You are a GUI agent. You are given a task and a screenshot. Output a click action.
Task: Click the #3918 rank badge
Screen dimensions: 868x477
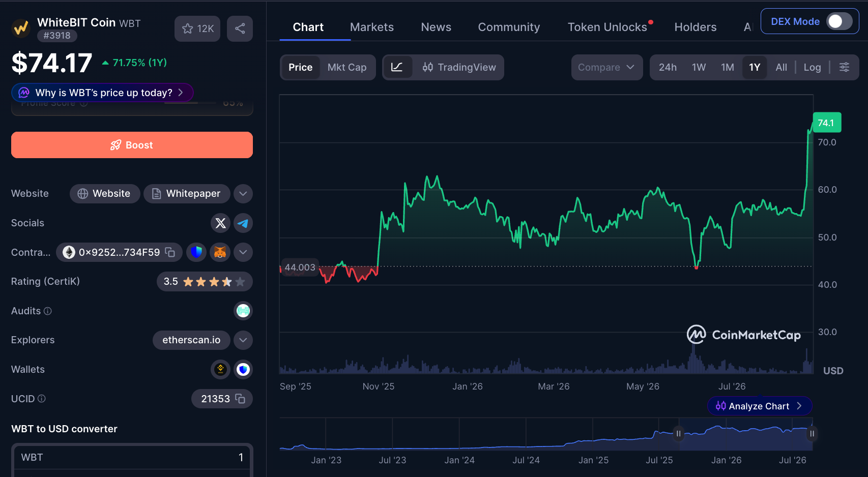pos(57,36)
